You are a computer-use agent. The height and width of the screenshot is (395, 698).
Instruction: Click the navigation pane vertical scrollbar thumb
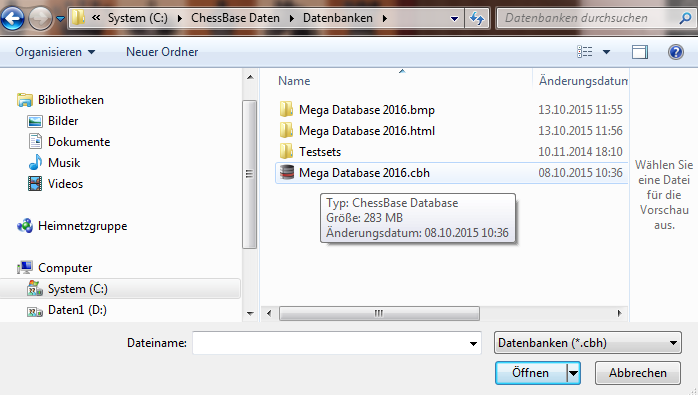[x=250, y=174]
